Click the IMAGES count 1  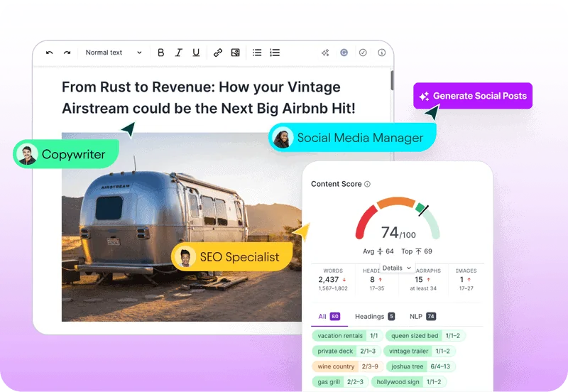462,280
